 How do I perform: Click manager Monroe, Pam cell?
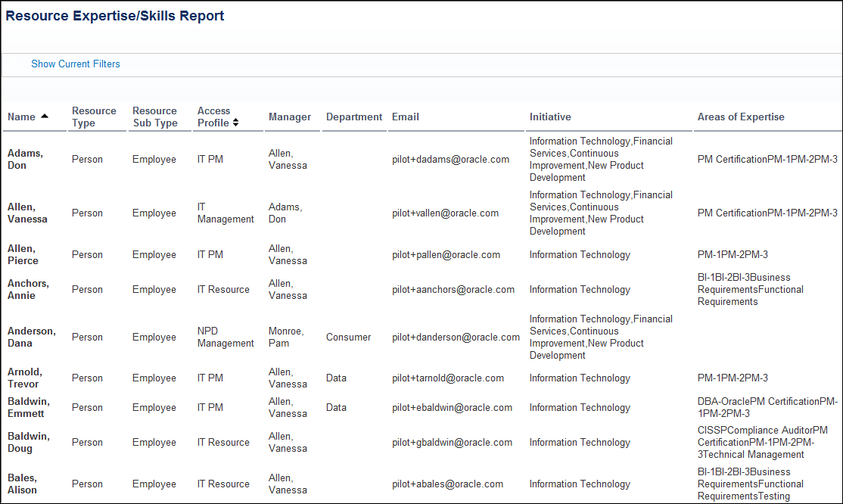coord(286,338)
